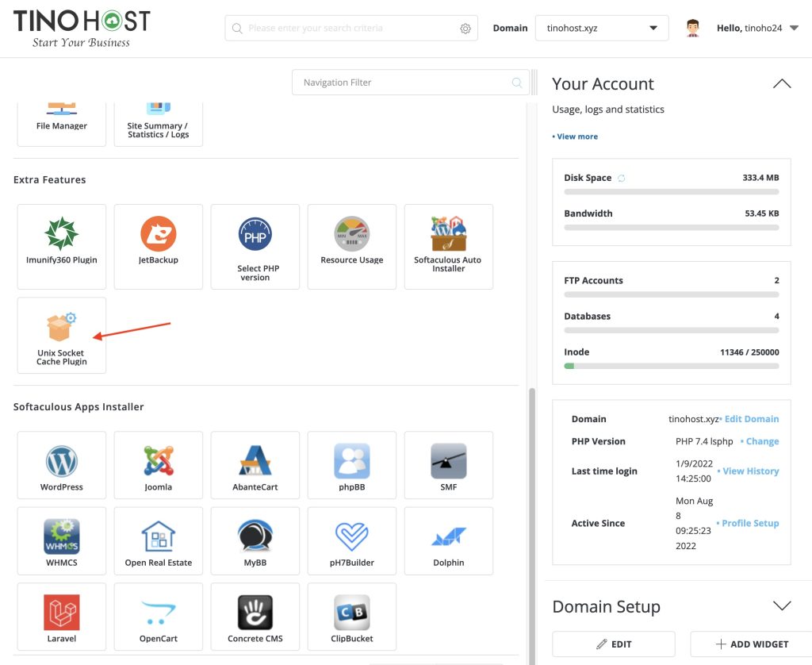Expand the Domain Setup panel

pyautogui.click(x=782, y=605)
